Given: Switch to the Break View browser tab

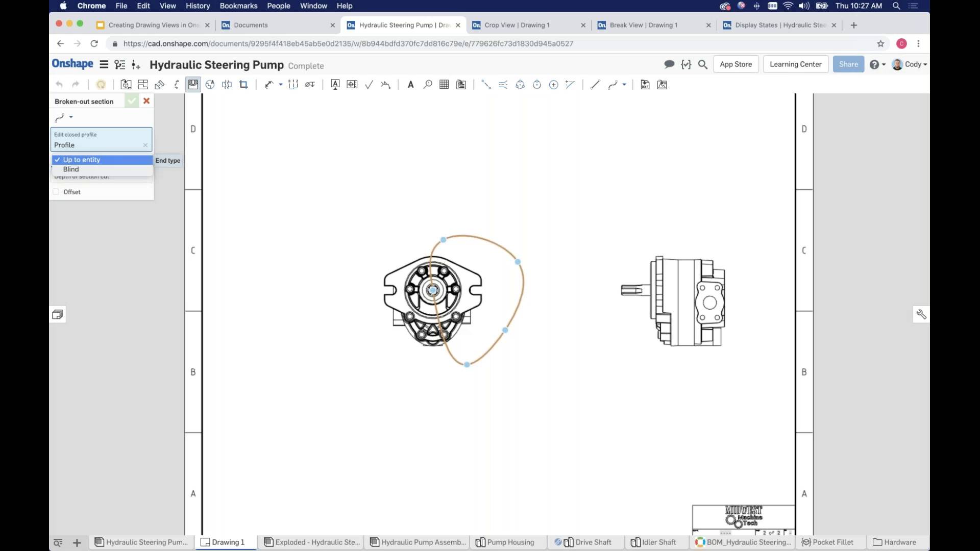Looking at the screenshot, I should 643,25.
